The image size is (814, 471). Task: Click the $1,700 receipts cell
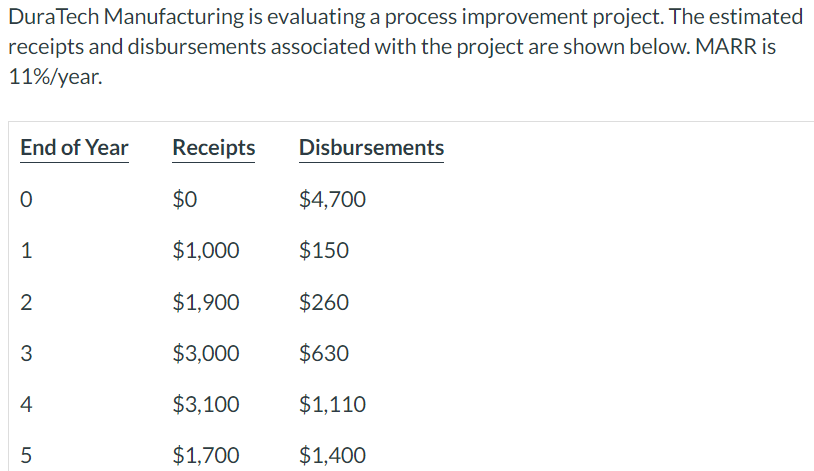(x=206, y=455)
